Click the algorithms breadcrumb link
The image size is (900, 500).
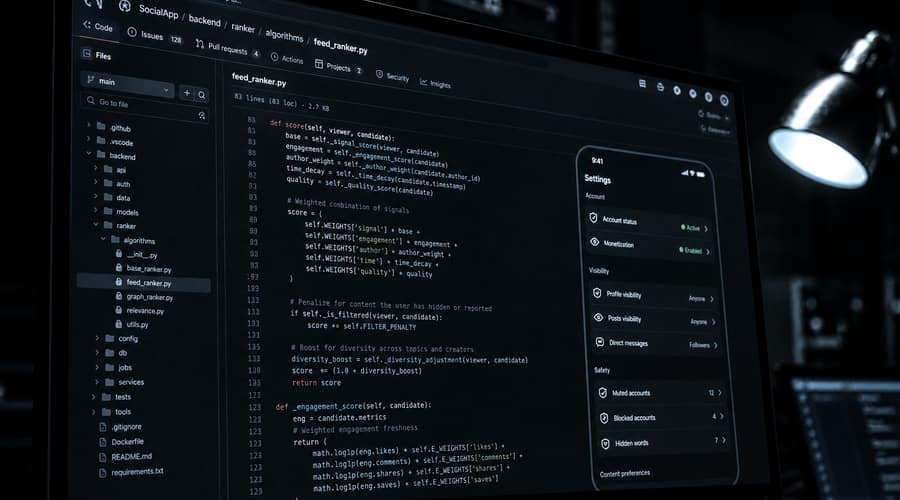click(x=284, y=36)
